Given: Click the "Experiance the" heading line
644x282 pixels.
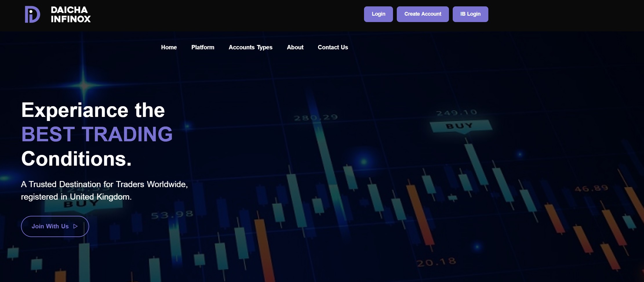Looking at the screenshot, I should (x=93, y=110).
